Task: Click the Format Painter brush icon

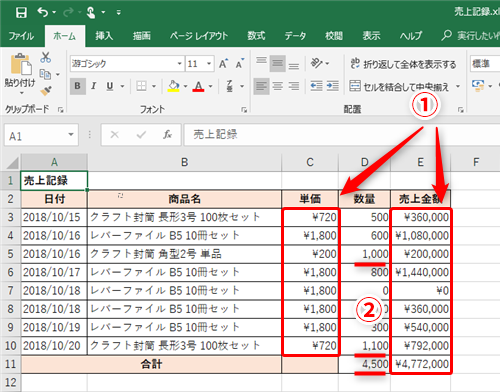Action: 46,90
